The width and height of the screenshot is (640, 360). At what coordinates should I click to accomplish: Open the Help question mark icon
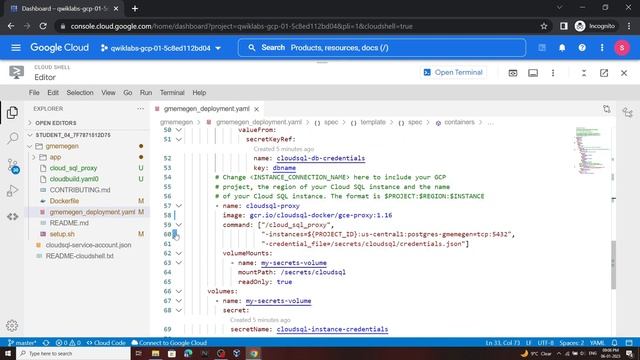(582, 48)
